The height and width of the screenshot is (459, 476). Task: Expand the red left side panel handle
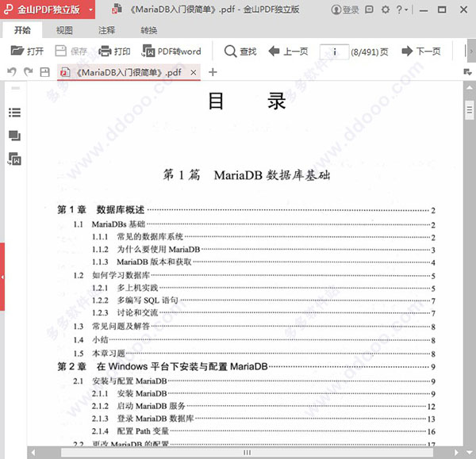[x=2, y=277]
